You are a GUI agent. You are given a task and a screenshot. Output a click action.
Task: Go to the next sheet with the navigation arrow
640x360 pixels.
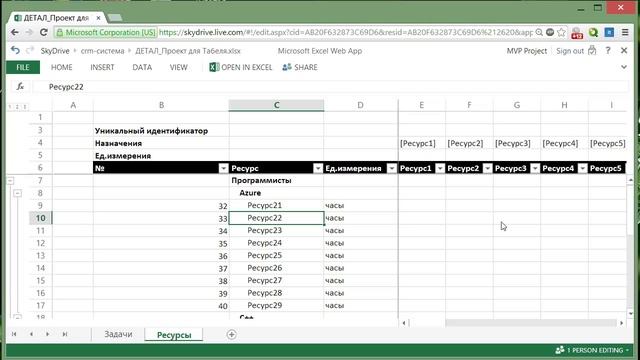tap(48, 334)
